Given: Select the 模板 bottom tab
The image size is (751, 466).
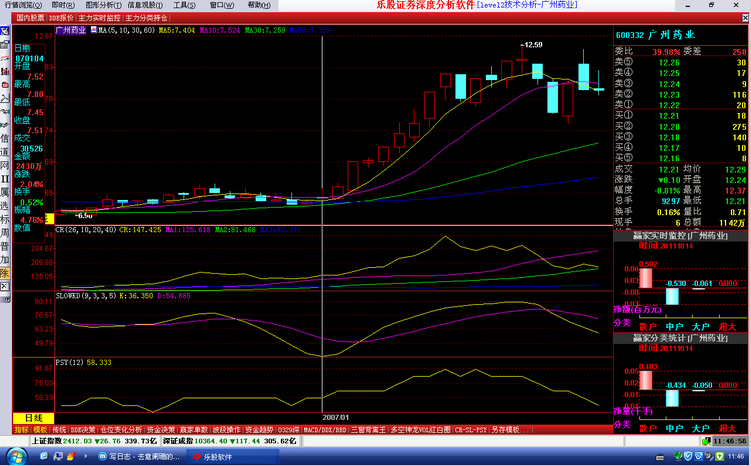Looking at the screenshot, I should (x=40, y=430).
